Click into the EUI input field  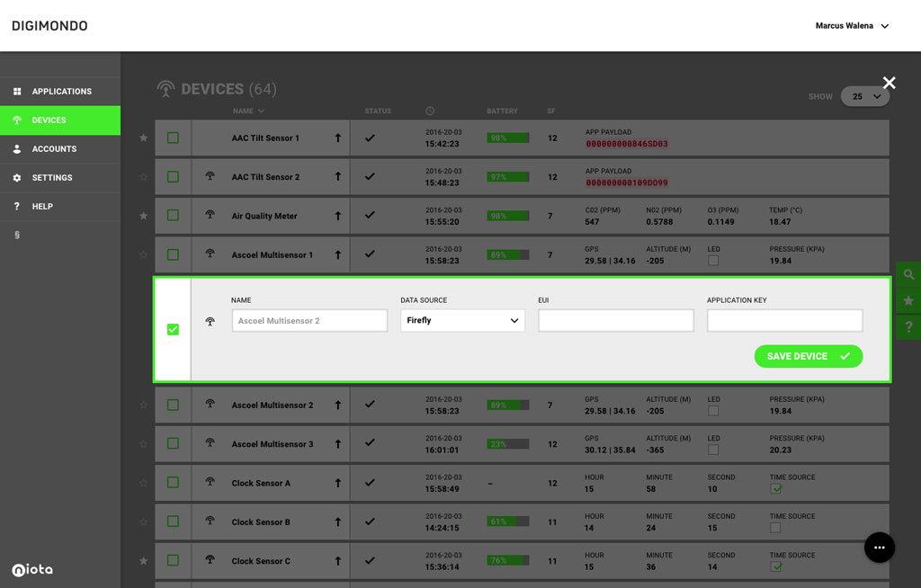[x=615, y=321]
